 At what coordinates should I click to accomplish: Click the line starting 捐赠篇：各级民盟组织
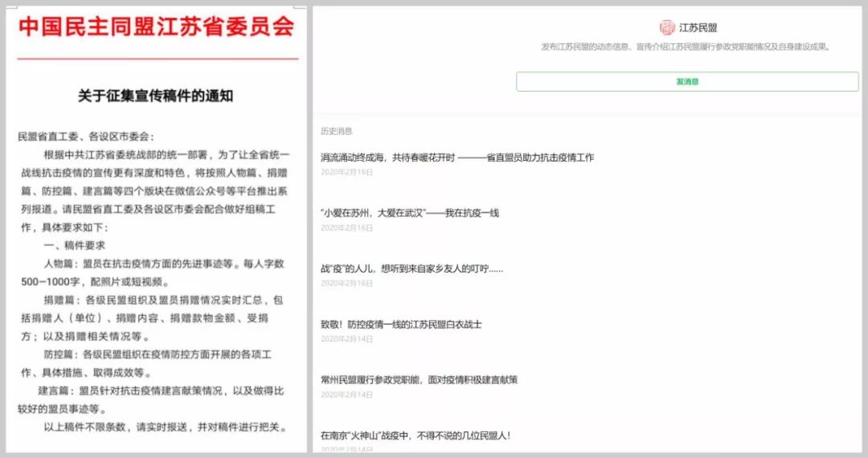[163, 300]
